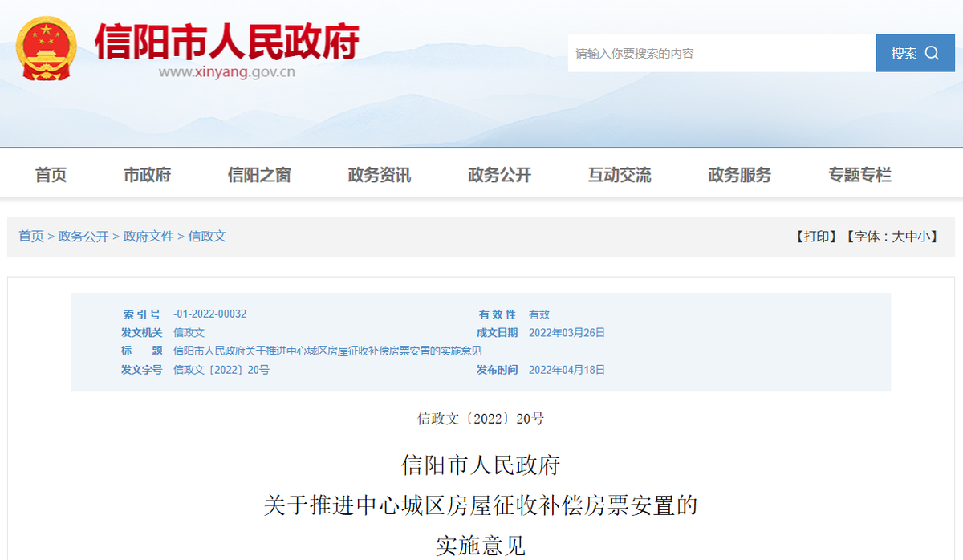Open the 市政府 navigation menu item
Image resolution: width=963 pixels, height=560 pixels.
(x=147, y=175)
